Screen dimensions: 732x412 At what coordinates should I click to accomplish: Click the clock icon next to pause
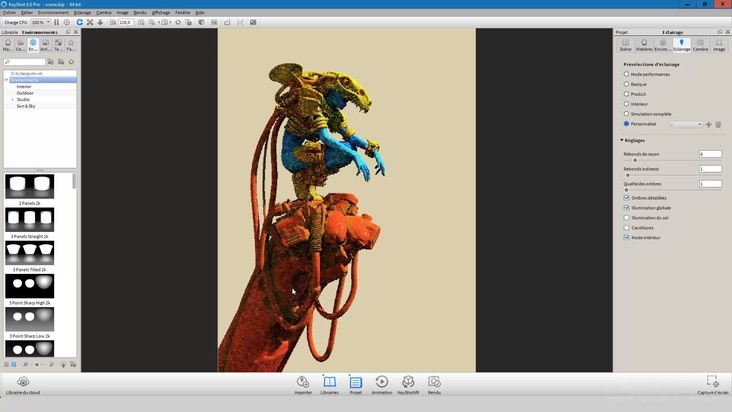point(67,22)
